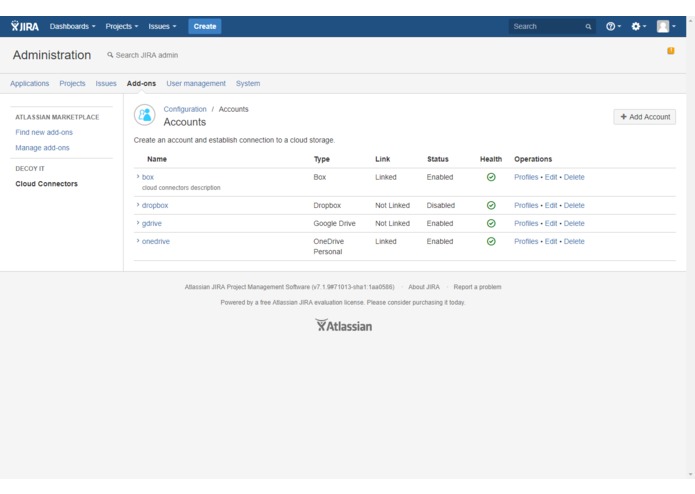Screen dimensions: 695x494
Task: Click the search magnifier icon in header
Action: (588, 27)
